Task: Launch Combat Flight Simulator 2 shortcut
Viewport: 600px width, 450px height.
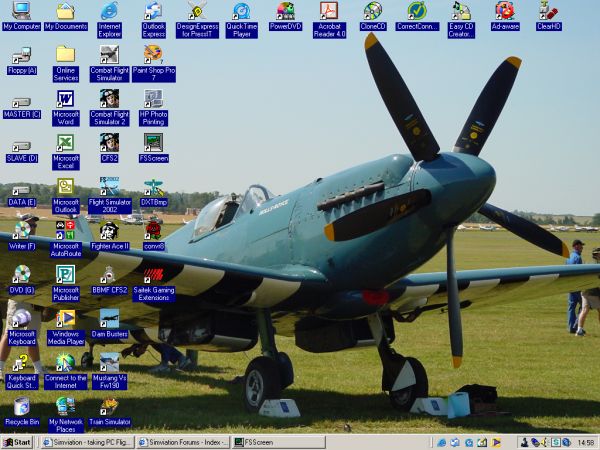Action: 109,99
